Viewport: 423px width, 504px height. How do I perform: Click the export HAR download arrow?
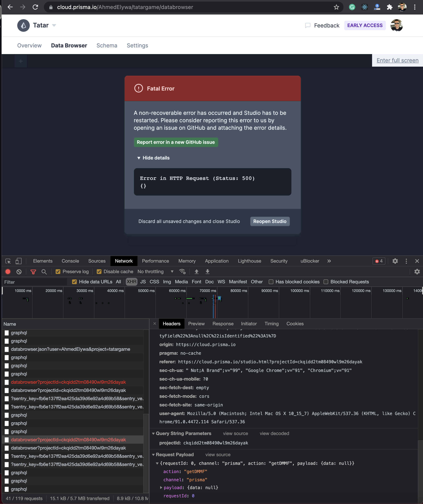point(207,271)
